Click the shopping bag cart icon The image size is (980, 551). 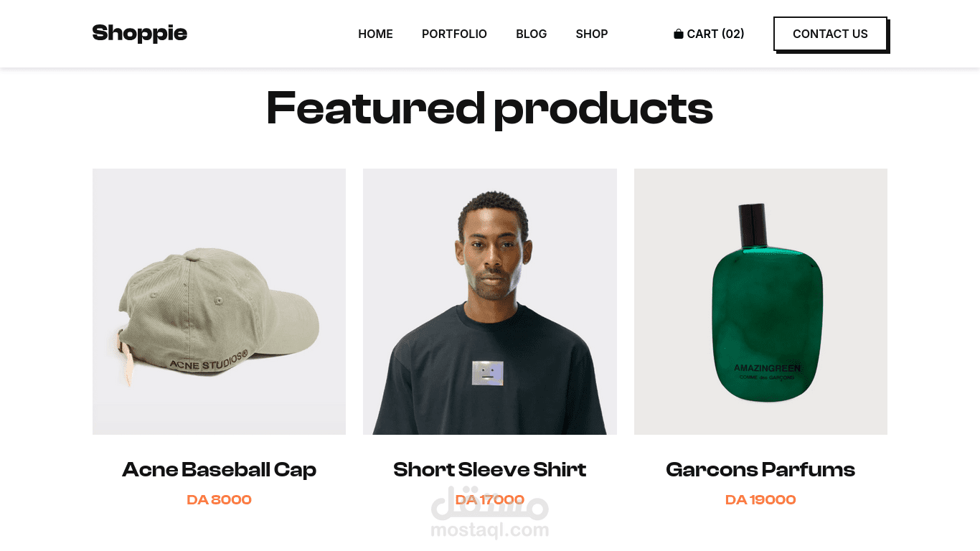coord(678,34)
